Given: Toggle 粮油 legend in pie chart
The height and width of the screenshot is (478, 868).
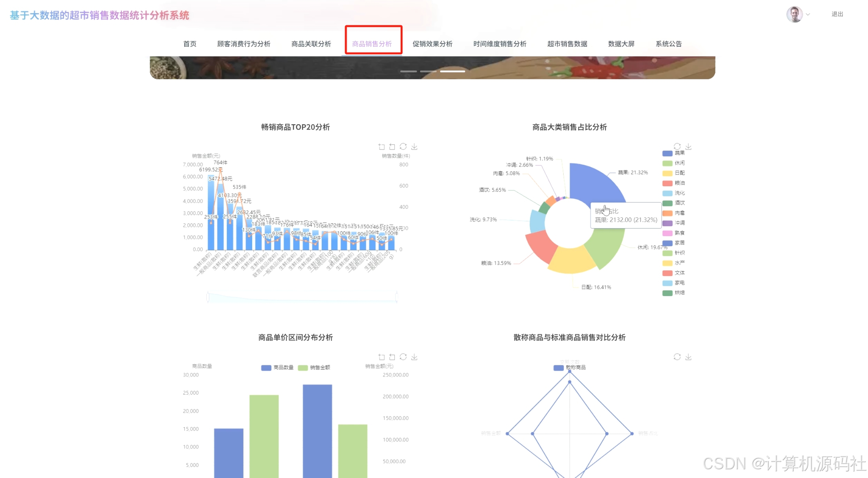Looking at the screenshot, I should coord(674,183).
